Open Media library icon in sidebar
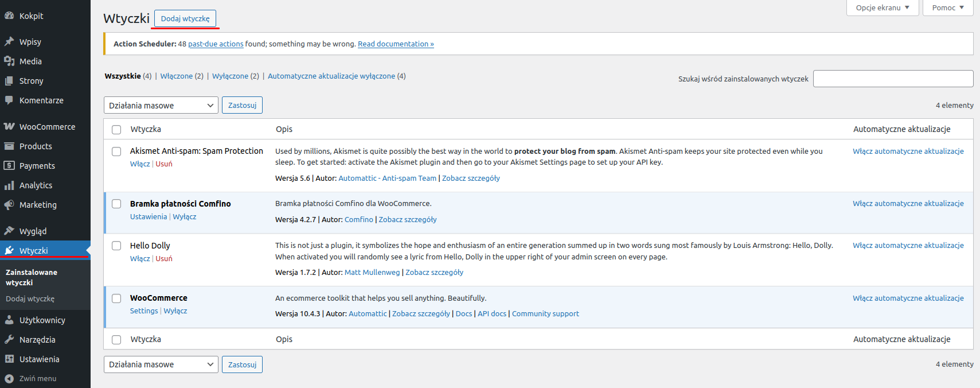980x388 pixels. (x=9, y=61)
